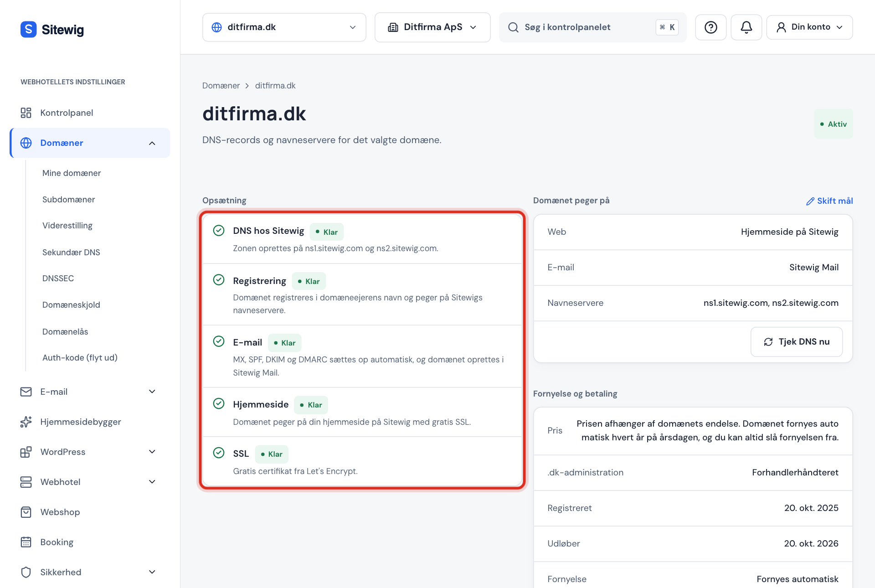Click the checkmark icon beside DNS hos Sitewig
Screen dimensions: 875x588
pos(219,230)
